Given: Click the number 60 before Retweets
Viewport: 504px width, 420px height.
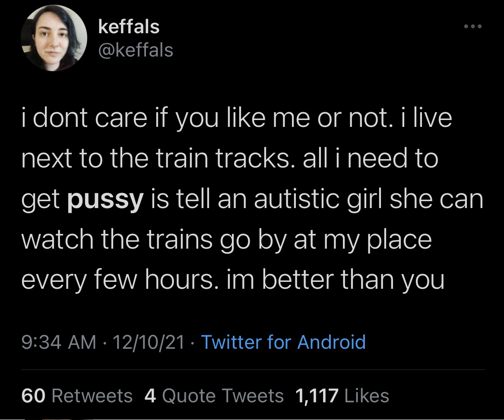Looking at the screenshot, I should [33, 395].
